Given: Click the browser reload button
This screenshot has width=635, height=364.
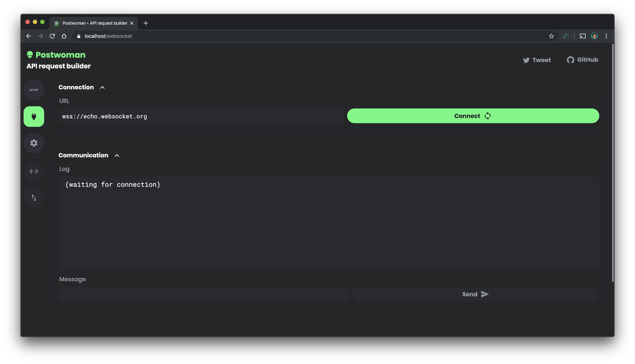Looking at the screenshot, I should point(52,36).
